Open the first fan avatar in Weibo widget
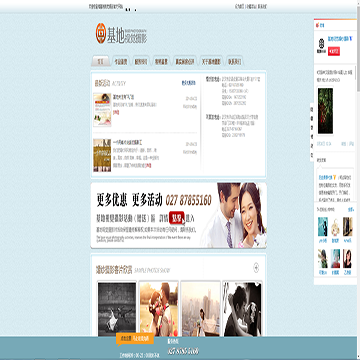Screen dimensions: 360x360 323,227
